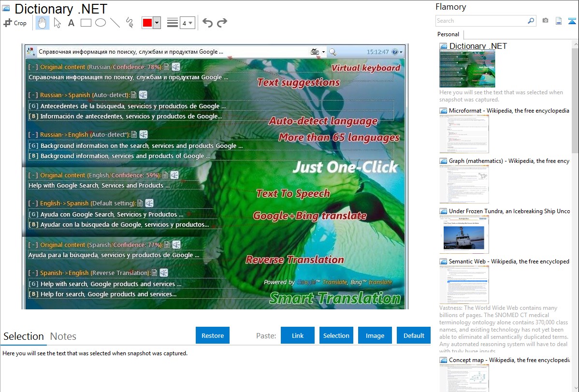This screenshot has width=579, height=392.
Task: Click the document page icon near search
Action: coord(559,21)
